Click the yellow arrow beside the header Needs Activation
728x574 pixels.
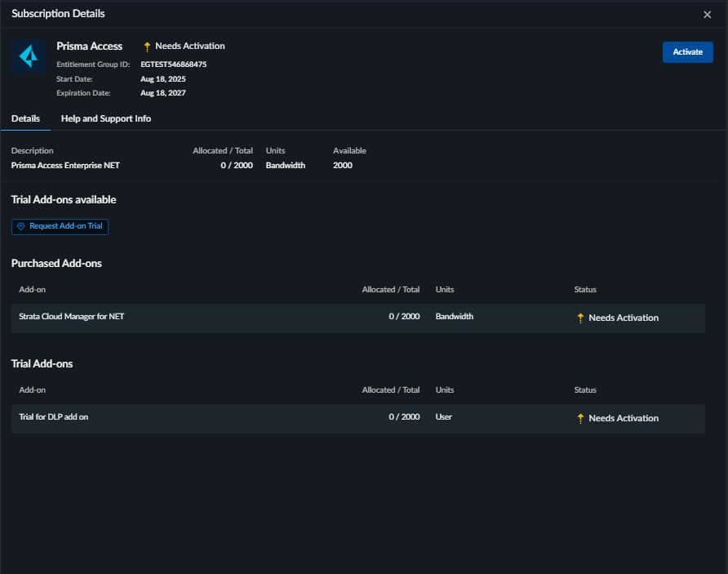147,47
